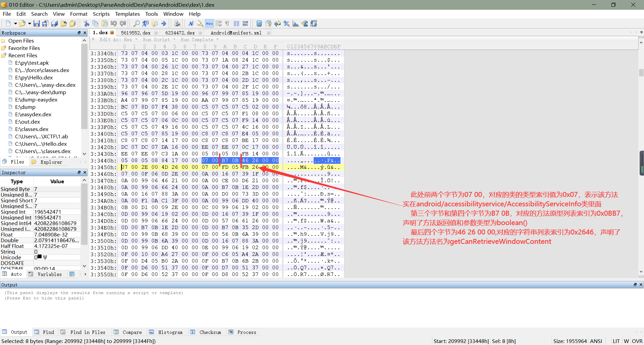This screenshot has height=345, width=644.
Task: Open recent file E:\easydex.dex
Action: pos(33,115)
